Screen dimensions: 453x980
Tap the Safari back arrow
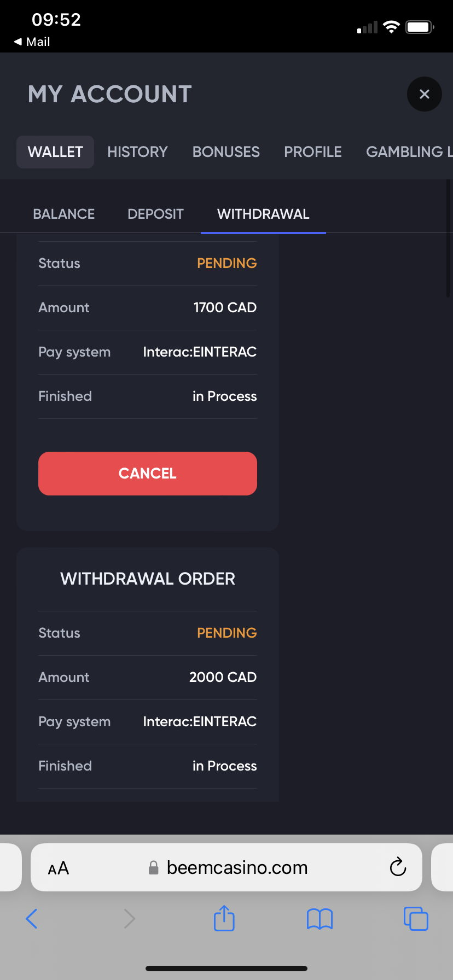(x=32, y=919)
